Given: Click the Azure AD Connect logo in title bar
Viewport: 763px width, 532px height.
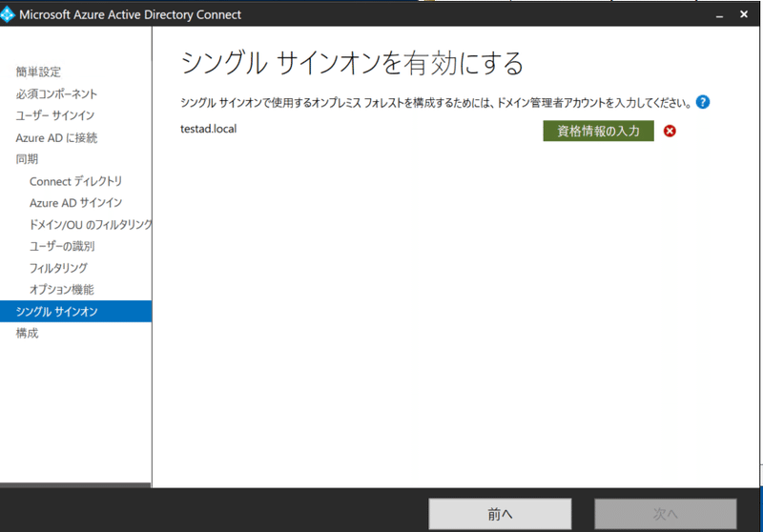Looking at the screenshot, I should point(8,14).
